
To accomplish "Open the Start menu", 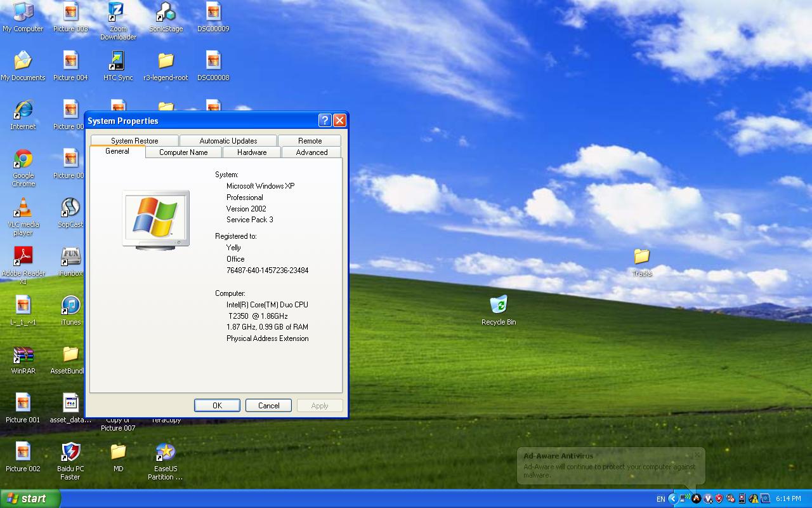I will pyautogui.click(x=30, y=498).
